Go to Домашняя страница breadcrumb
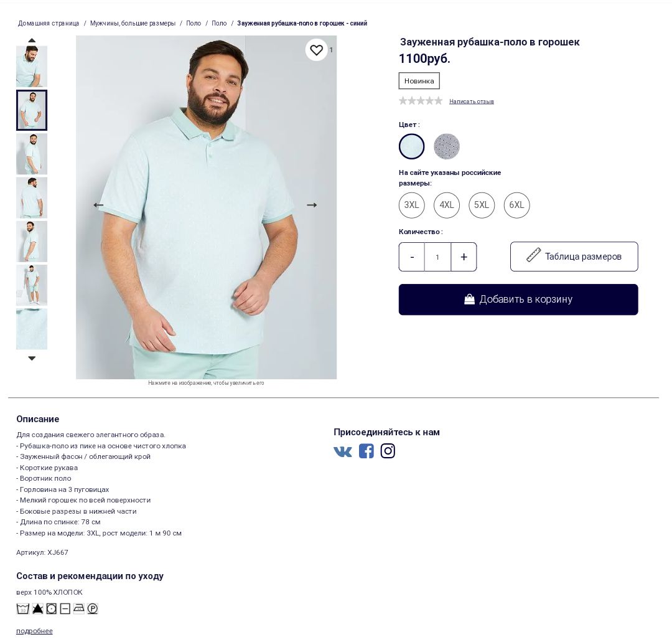The width and height of the screenshot is (672, 642). pos(49,23)
